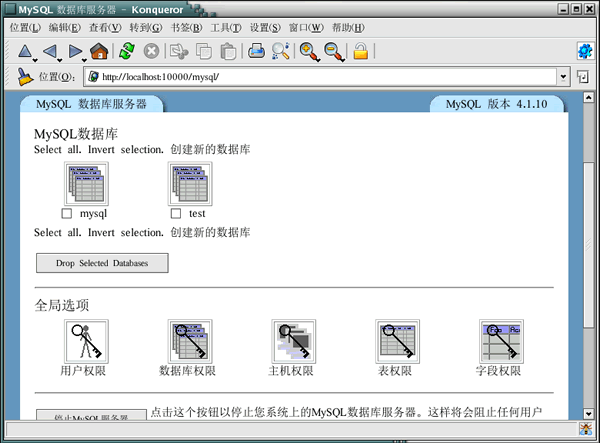Image resolution: width=600 pixels, height=443 pixels.
Task: Open the mysql database icon
Action: (x=86, y=184)
